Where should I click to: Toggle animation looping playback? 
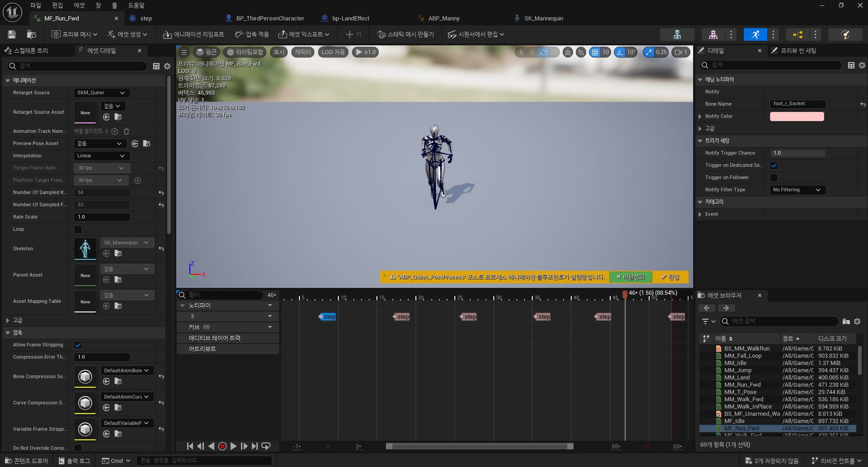[266, 446]
